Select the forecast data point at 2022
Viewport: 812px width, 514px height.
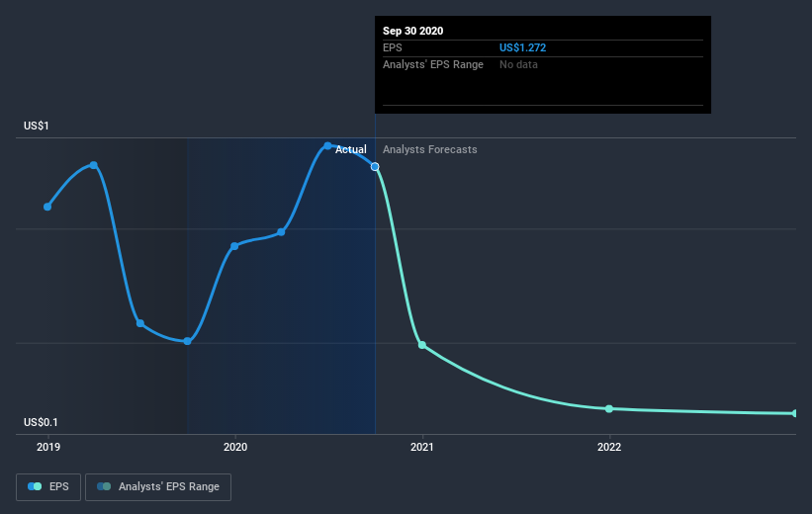pyautogui.click(x=609, y=409)
